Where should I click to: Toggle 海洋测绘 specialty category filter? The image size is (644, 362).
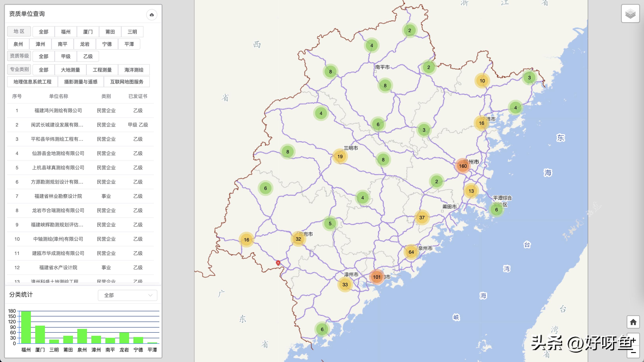click(x=134, y=70)
